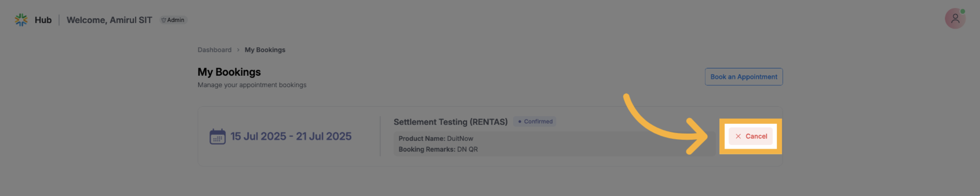
Task: Click the green online status dot
Action: [962, 11]
